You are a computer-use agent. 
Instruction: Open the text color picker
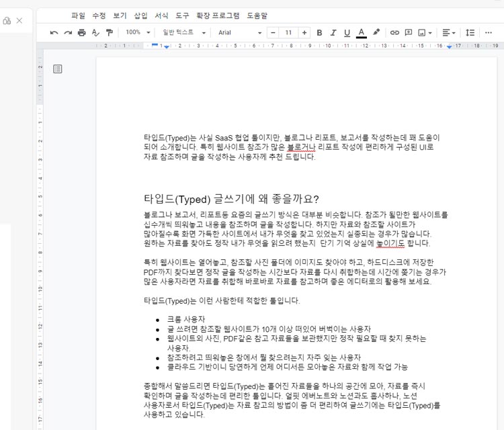[362, 33]
